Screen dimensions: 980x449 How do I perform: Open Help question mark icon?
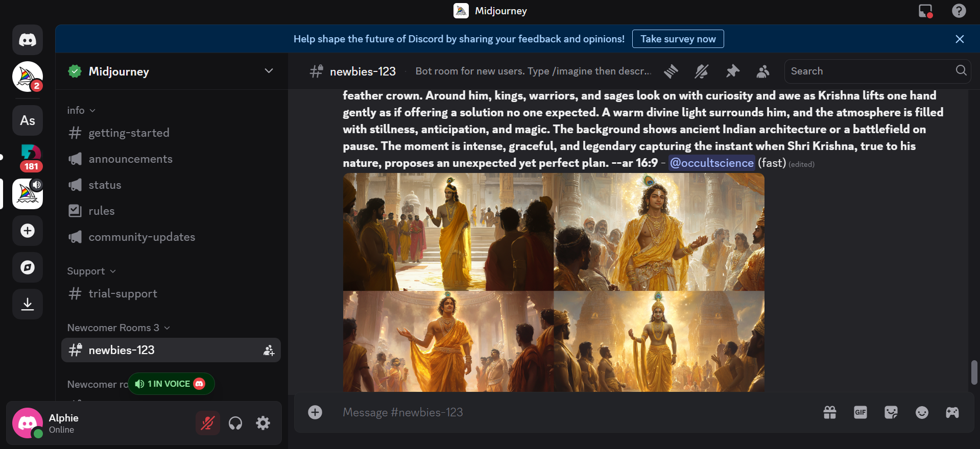coord(959,11)
